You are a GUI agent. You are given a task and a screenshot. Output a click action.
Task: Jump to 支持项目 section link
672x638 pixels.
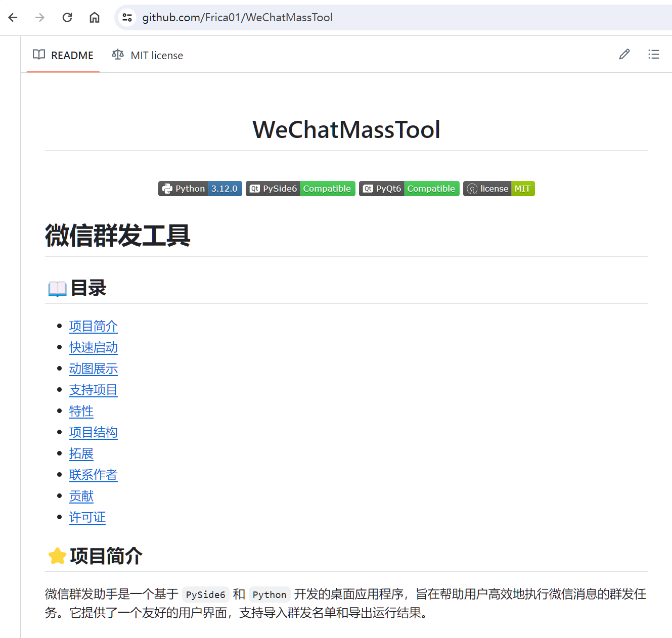click(x=94, y=390)
